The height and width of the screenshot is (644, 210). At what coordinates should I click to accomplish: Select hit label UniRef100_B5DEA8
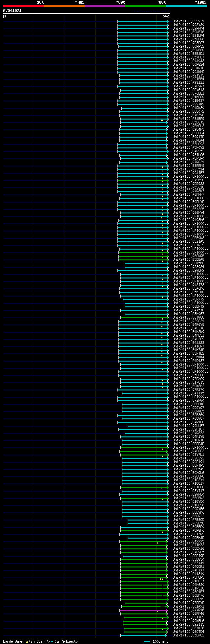188,259
